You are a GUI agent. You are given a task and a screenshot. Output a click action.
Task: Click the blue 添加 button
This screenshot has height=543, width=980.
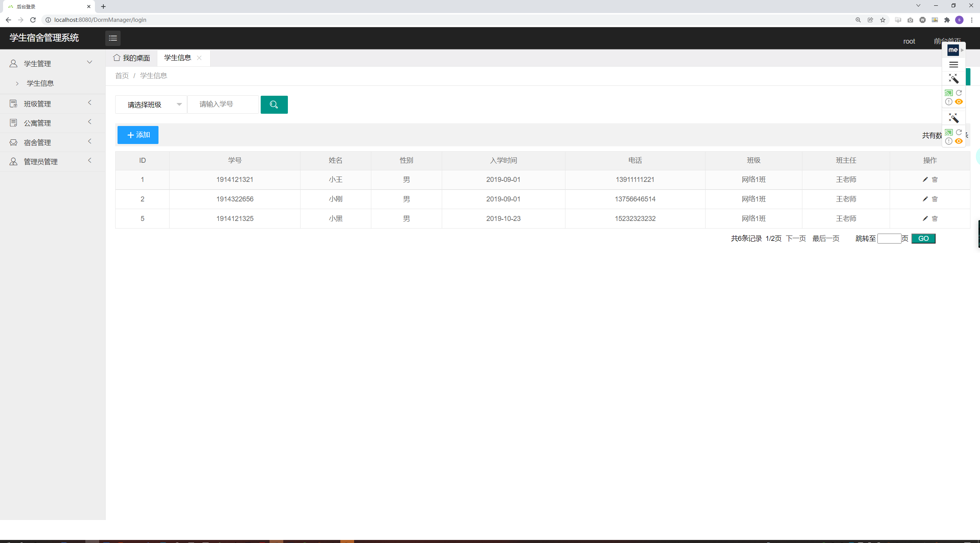coord(138,135)
